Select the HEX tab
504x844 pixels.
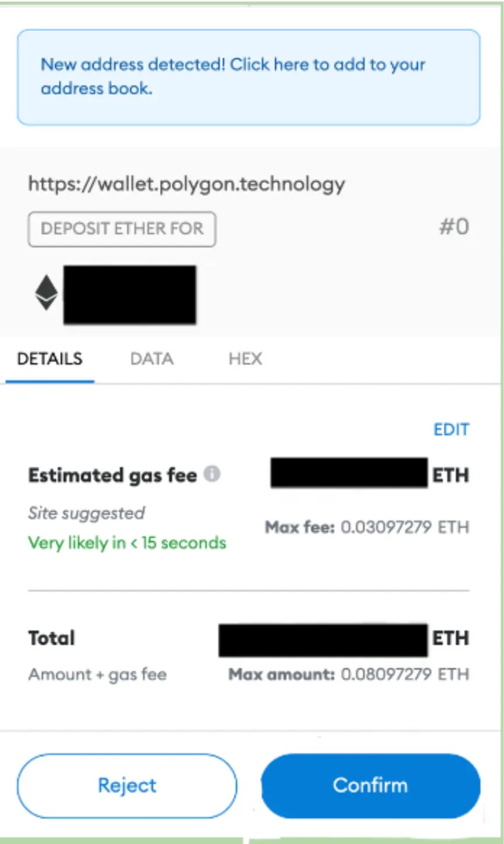tap(245, 359)
